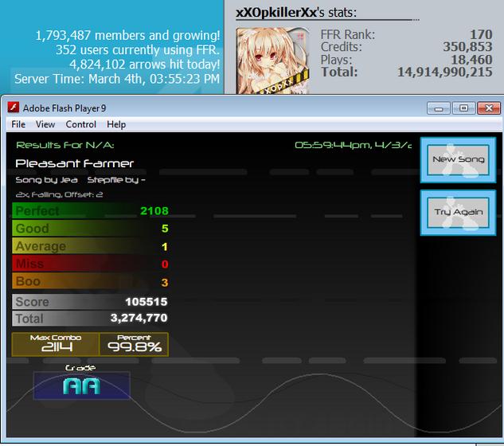Image resolution: width=504 pixels, height=446 pixels.
Task: Click the Perfect count bar
Action: (x=90, y=211)
